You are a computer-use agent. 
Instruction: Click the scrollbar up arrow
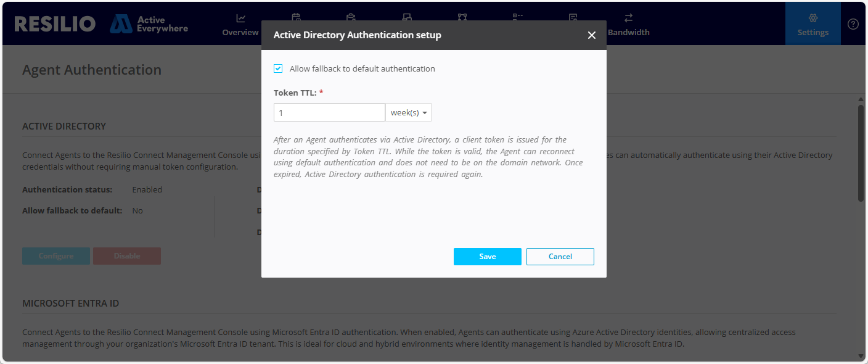(861, 99)
